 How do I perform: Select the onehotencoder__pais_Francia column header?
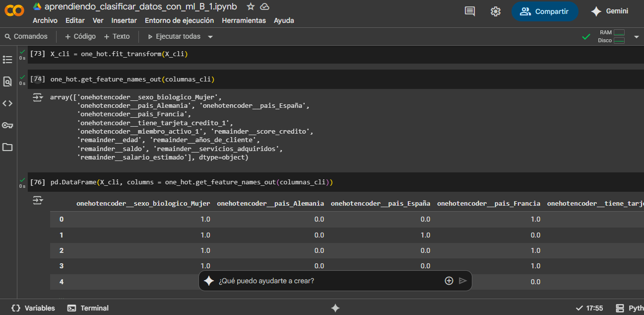pos(489,203)
